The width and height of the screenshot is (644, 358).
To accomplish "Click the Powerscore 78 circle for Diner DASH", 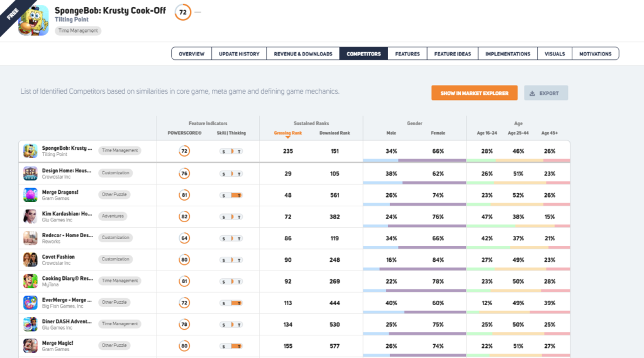I will pyautogui.click(x=184, y=325).
